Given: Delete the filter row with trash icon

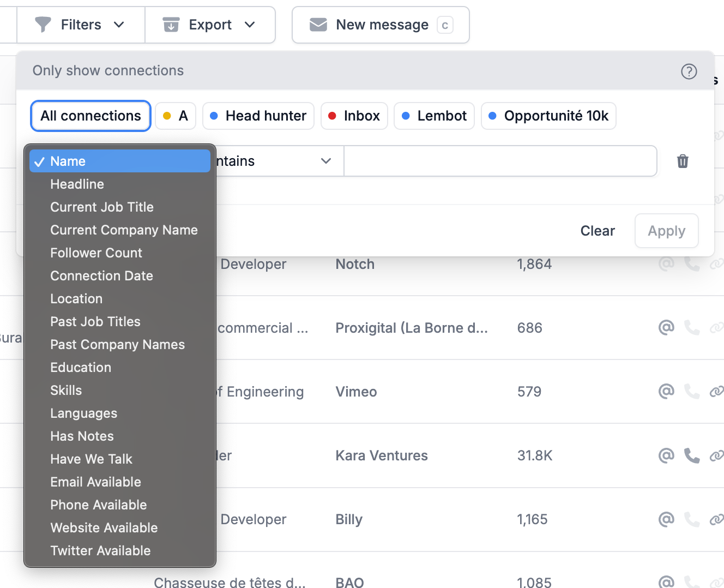Looking at the screenshot, I should (x=683, y=161).
